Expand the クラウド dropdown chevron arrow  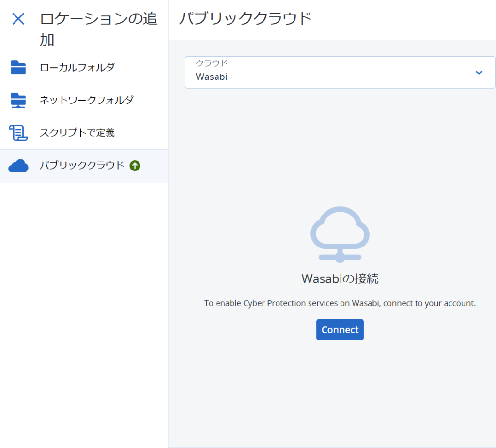479,73
